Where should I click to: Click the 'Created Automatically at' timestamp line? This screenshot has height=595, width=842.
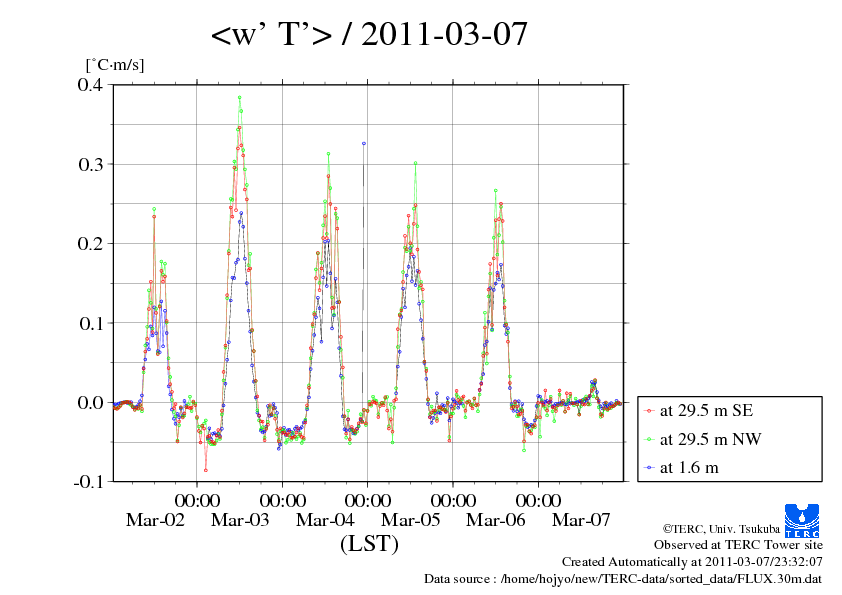(692, 562)
